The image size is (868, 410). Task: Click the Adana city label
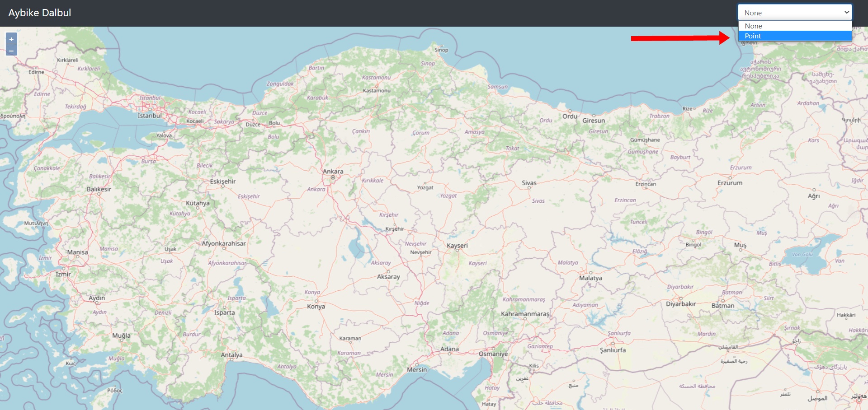449,349
